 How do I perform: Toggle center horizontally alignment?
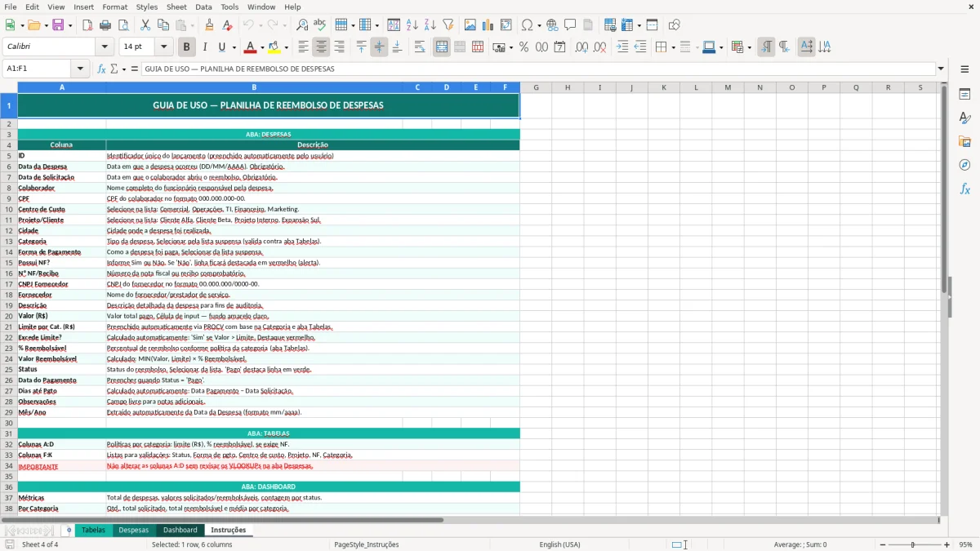pos(321,47)
